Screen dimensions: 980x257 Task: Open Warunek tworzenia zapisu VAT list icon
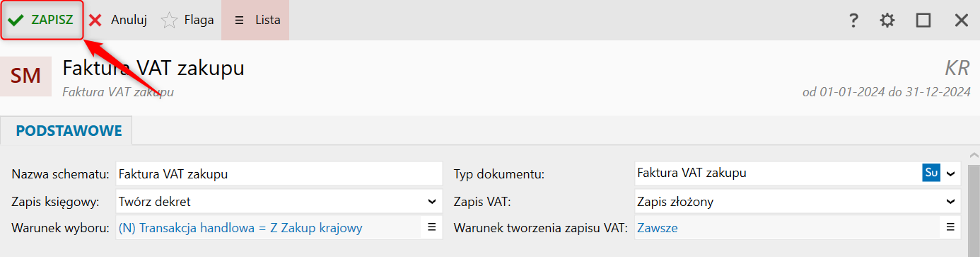(x=950, y=227)
